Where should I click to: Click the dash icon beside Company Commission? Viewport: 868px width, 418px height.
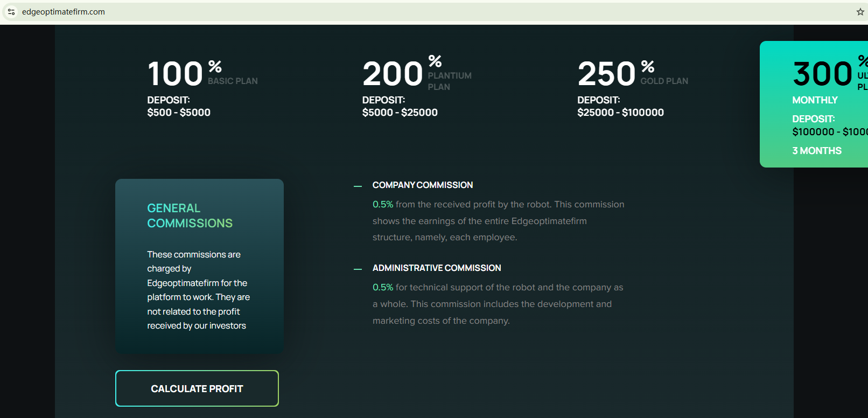(x=358, y=186)
